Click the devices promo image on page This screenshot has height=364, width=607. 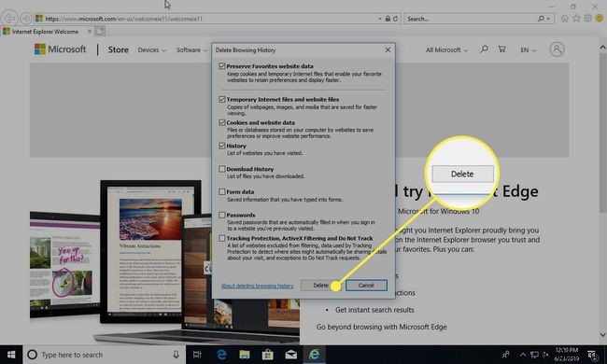(164, 261)
